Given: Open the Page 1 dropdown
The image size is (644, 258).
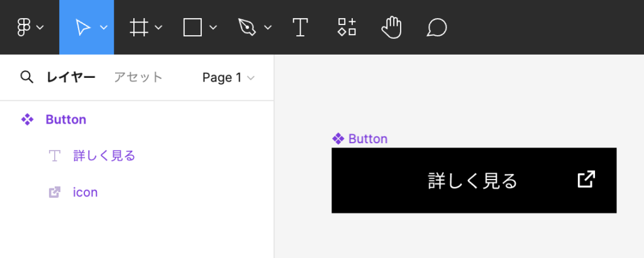Looking at the screenshot, I should [x=228, y=77].
